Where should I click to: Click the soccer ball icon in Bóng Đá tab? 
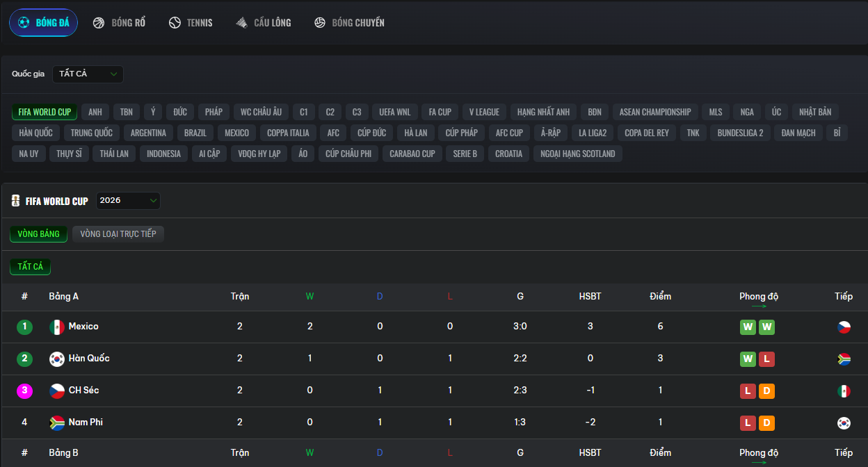[24, 22]
